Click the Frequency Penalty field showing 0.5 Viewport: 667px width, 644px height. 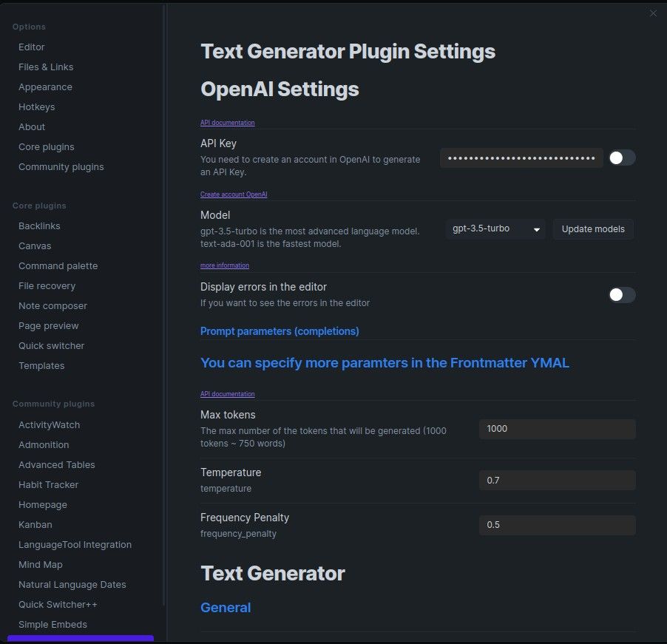(x=558, y=525)
